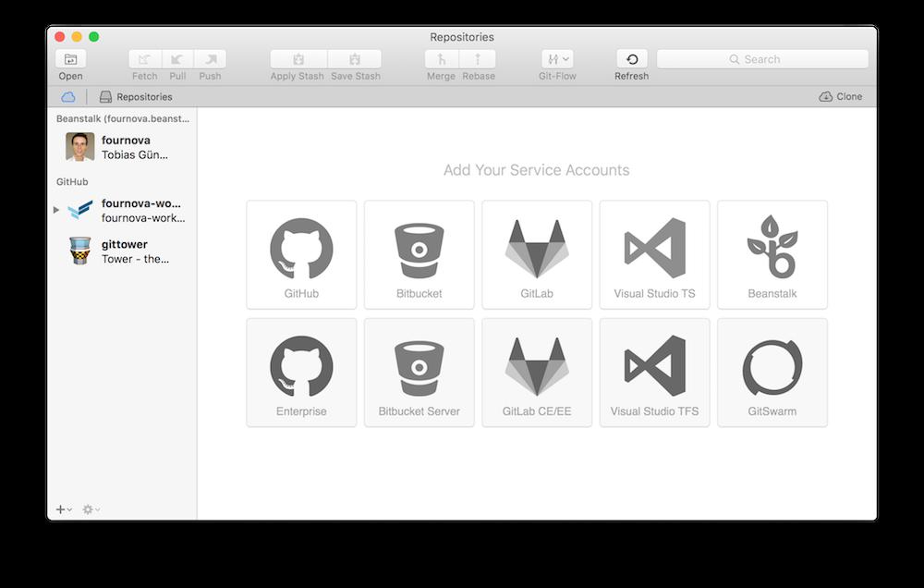Click the Save Stash toolbar icon
The image size is (924, 588).
coord(355,59)
